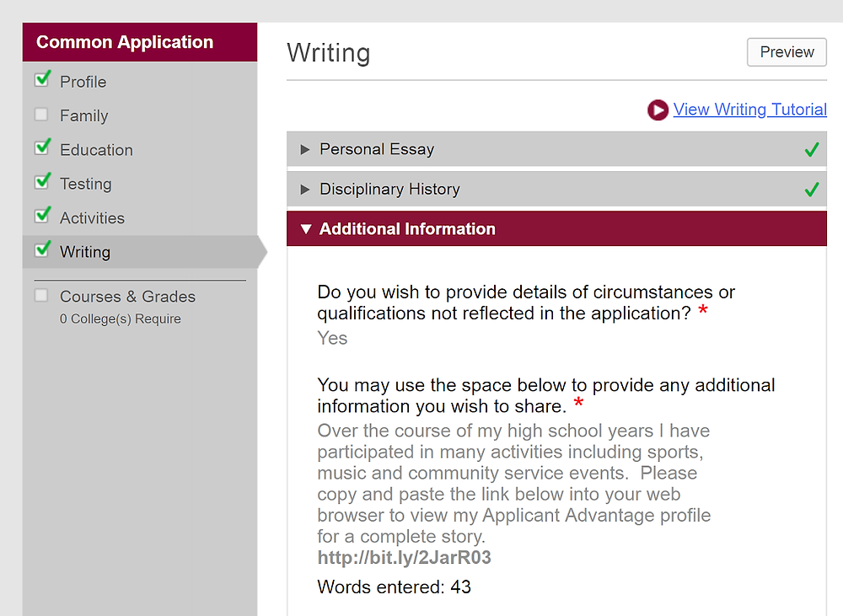Select Courses & Grades in sidebar
This screenshot has height=616, width=843.
127,297
